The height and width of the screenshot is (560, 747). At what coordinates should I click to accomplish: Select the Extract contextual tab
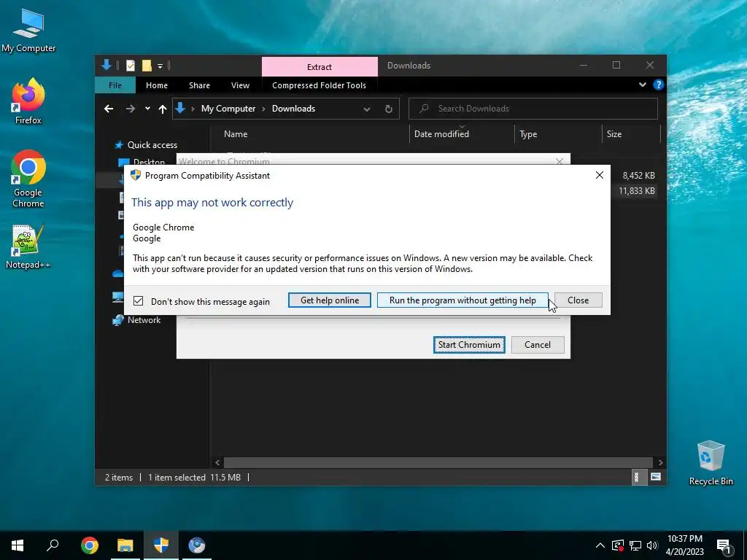tap(320, 66)
